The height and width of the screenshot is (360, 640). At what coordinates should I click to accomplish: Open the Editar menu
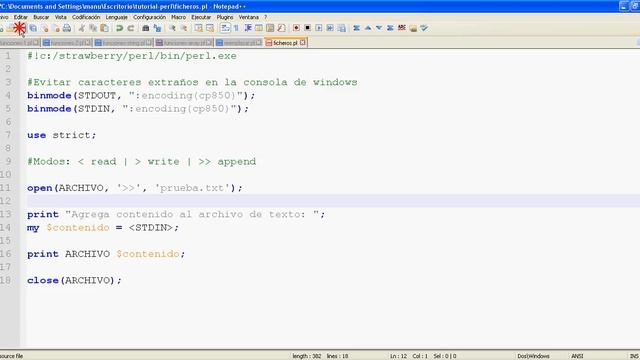[x=20, y=17]
